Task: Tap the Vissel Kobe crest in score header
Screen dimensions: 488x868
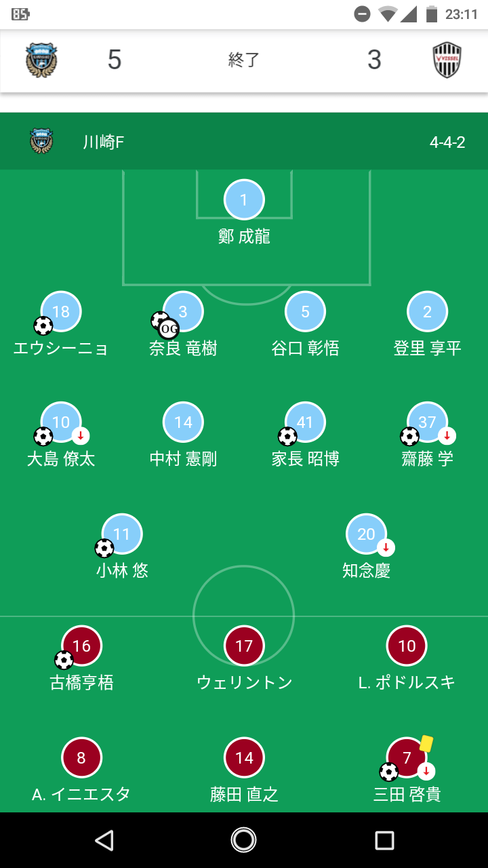Action: point(447,60)
